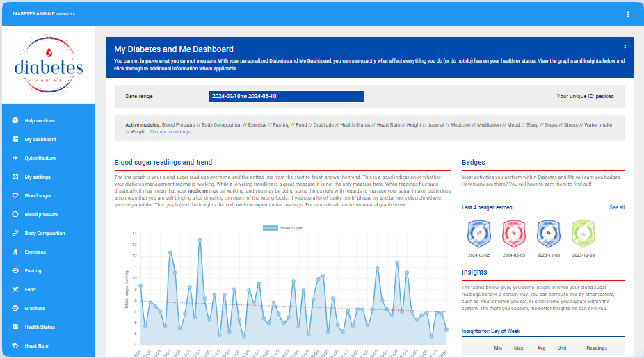
Task: Click the 'Unit' column header in insights table
Action: tap(561, 348)
